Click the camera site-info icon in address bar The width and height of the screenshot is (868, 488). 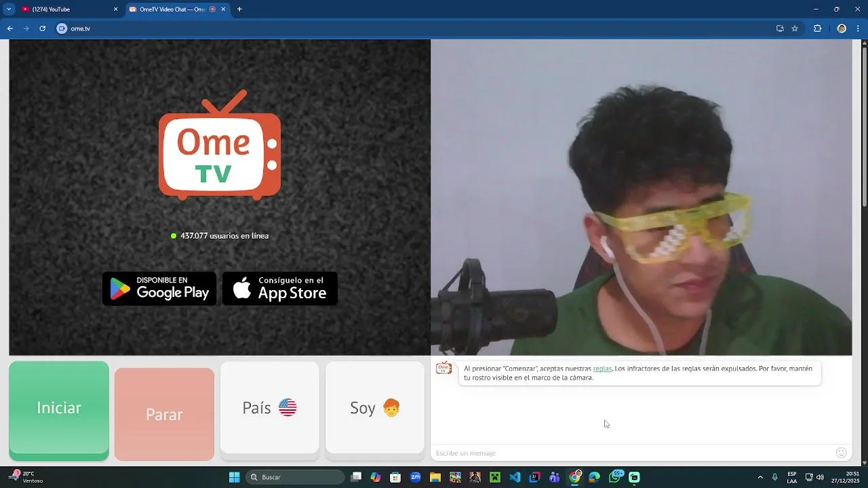(x=62, y=28)
